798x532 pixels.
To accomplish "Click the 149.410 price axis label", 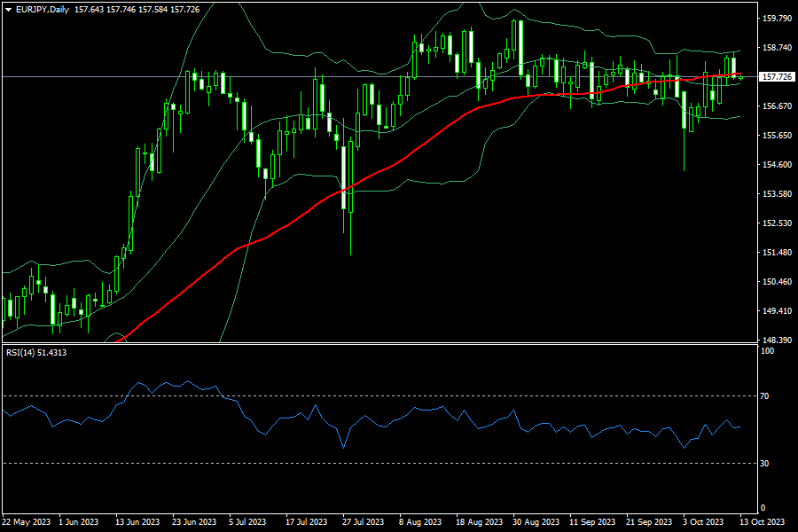I will click(x=777, y=310).
